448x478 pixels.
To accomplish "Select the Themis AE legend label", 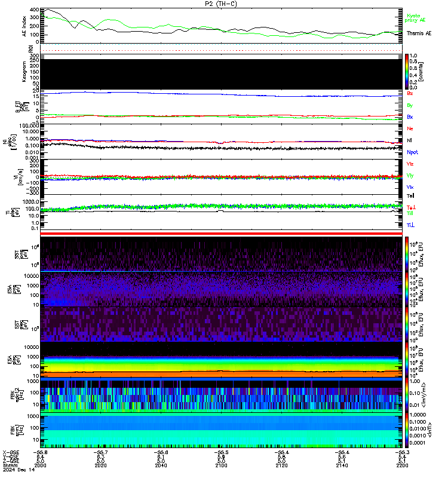I will click(x=419, y=33).
